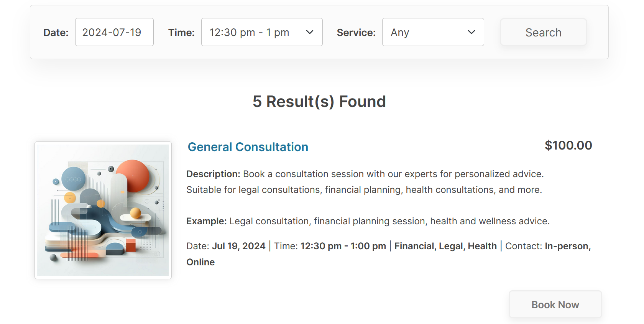Click the Date input field showing 2024-07-19

click(114, 32)
